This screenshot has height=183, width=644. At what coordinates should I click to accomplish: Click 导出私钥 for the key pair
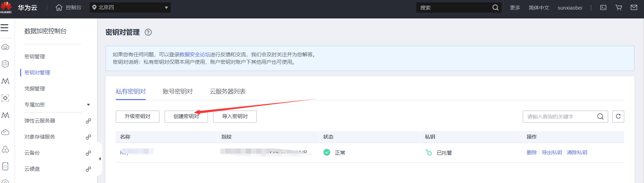(552, 153)
